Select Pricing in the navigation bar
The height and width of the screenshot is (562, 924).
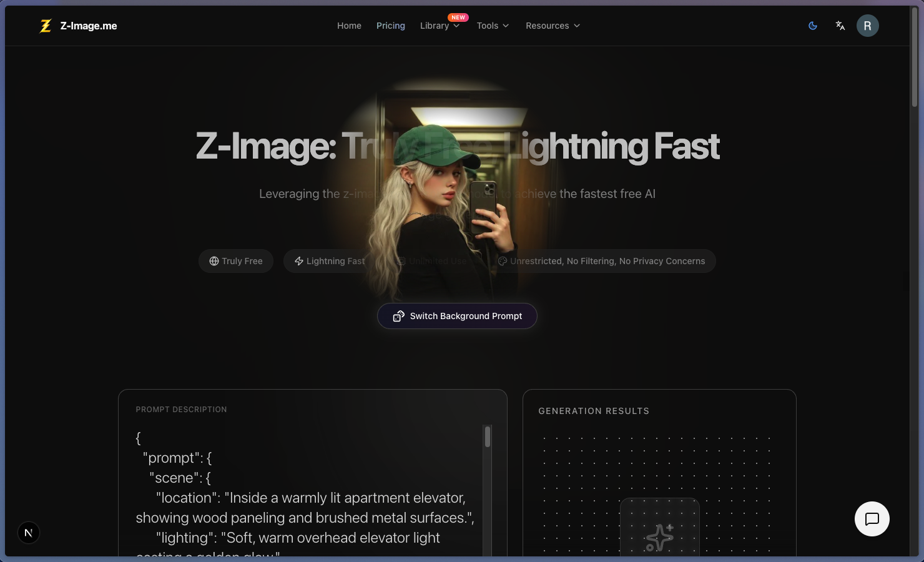click(391, 26)
